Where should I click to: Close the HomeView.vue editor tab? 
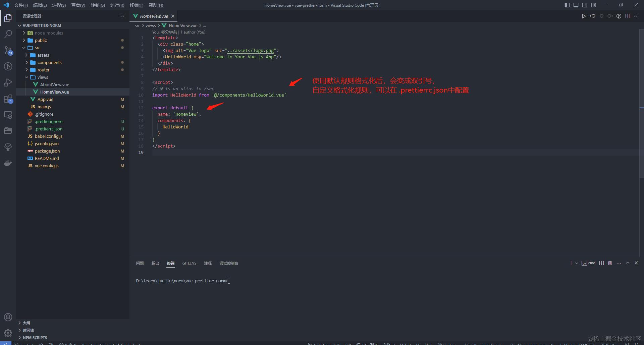173,16
